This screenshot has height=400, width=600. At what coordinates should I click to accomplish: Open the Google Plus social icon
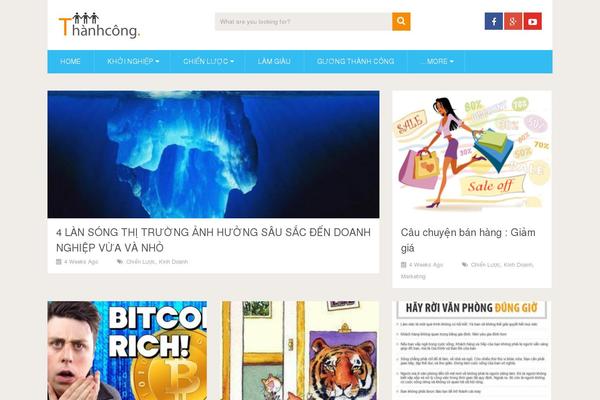click(513, 21)
